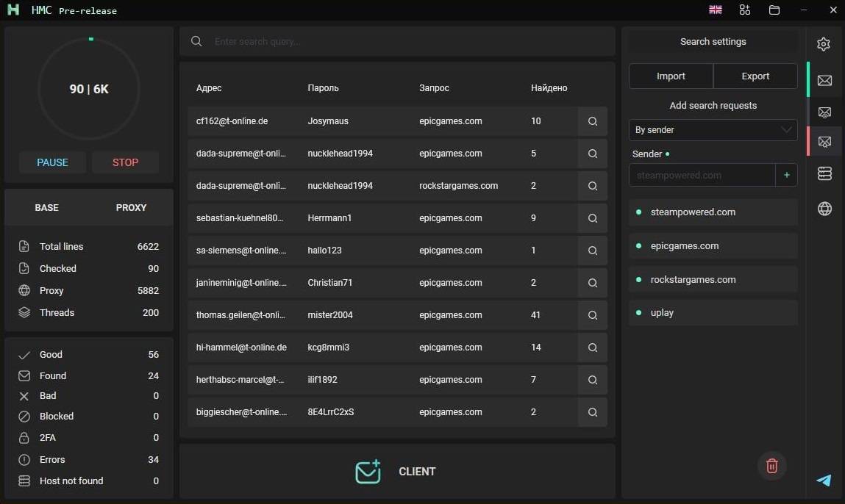845x504 pixels.
Task: Click the red trash delete icon
Action: click(771, 465)
